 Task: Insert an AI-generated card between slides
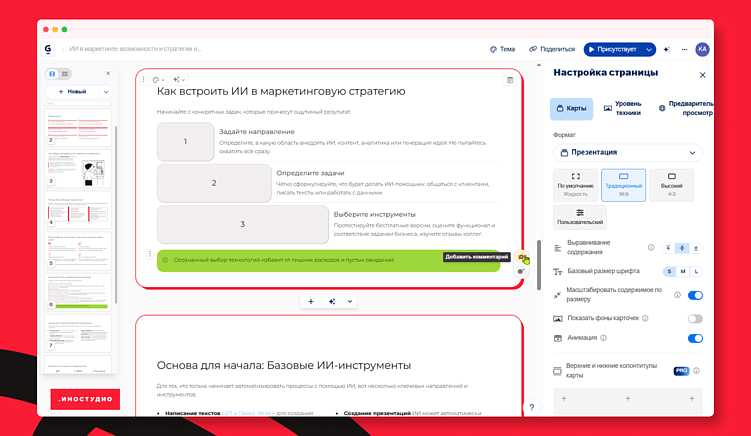click(332, 301)
